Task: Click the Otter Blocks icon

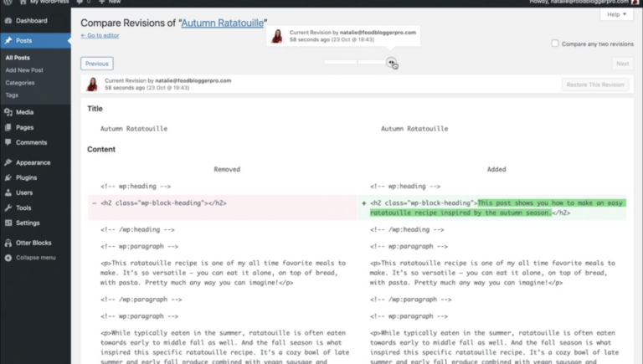Action: (x=8, y=243)
